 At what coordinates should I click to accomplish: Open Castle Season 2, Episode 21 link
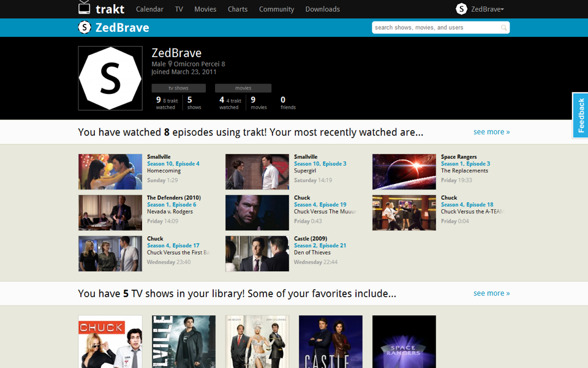(x=320, y=245)
